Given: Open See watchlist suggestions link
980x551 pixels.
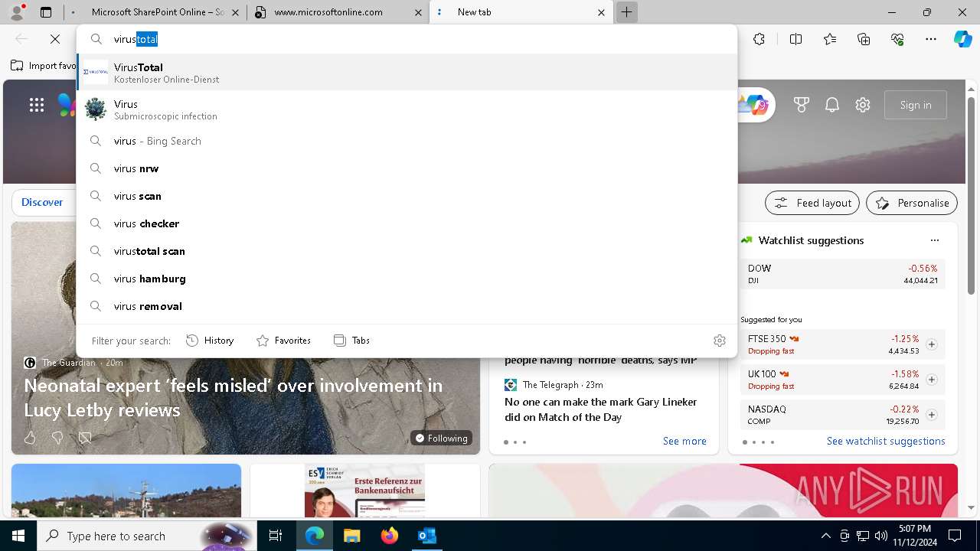Looking at the screenshot, I should (x=886, y=442).
